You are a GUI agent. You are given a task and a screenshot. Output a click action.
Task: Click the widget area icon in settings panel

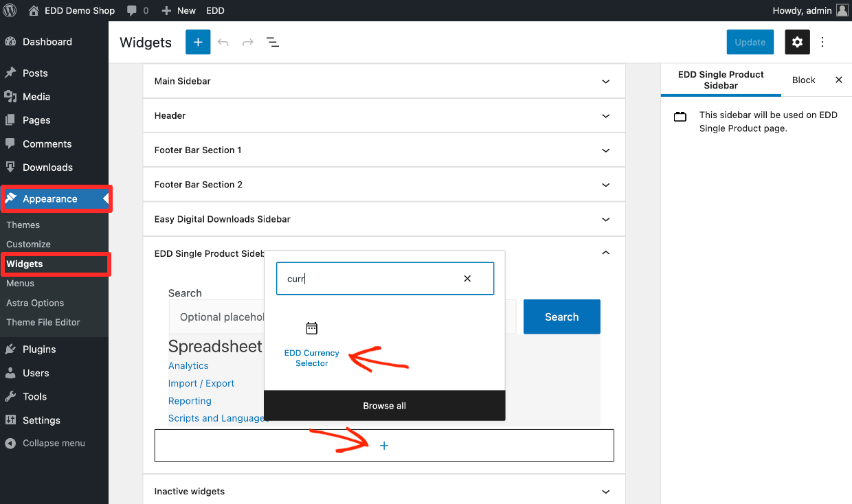tap(680, 117)
